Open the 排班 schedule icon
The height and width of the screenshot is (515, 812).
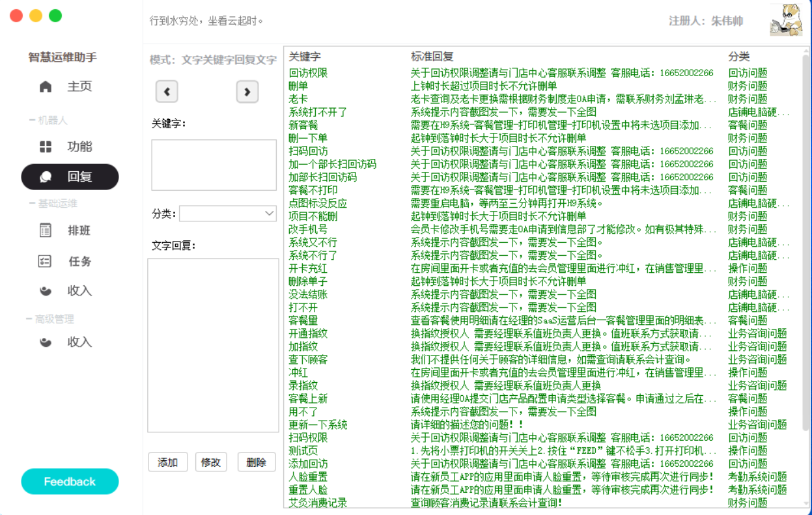tap(46, 230)
